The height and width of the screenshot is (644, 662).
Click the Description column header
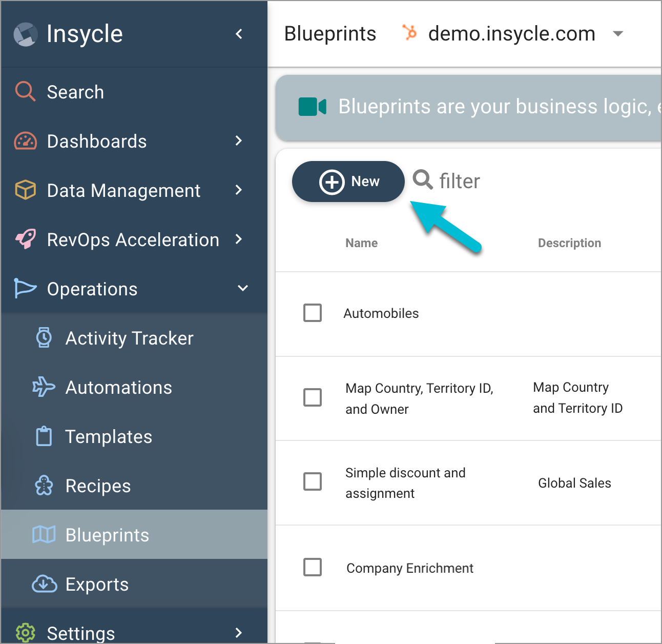570,243
